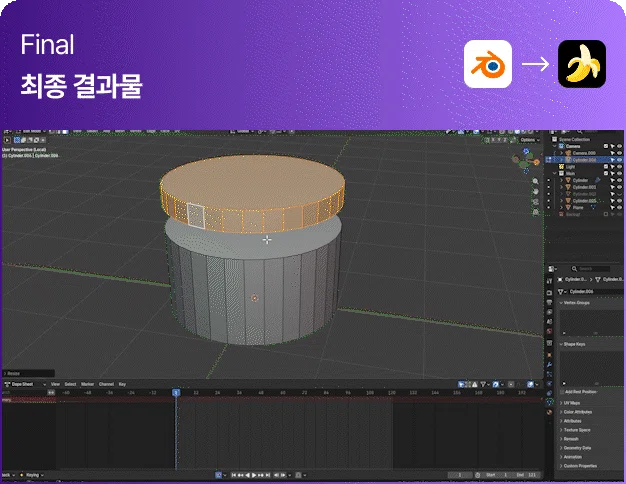Image resolution: width=626 pixels, height=484 pixels.
Task: Open Dope Sheet View menu
Action: click(55, 384)
